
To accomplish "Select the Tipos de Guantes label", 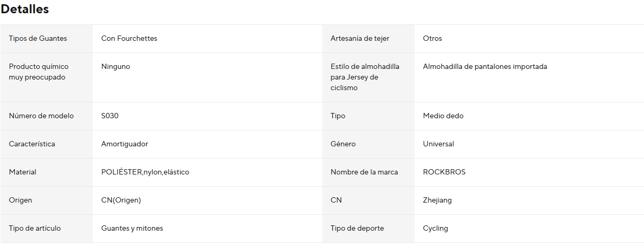I will (38, 39).
